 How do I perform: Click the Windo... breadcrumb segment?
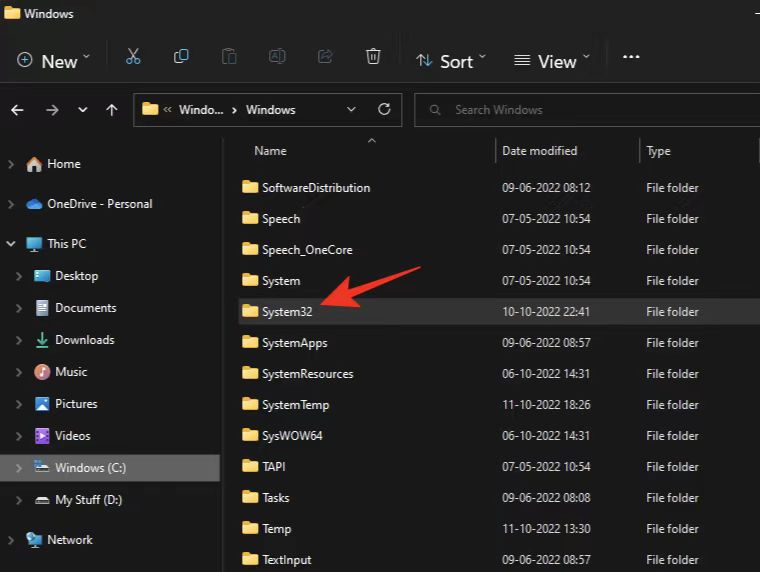201,110
